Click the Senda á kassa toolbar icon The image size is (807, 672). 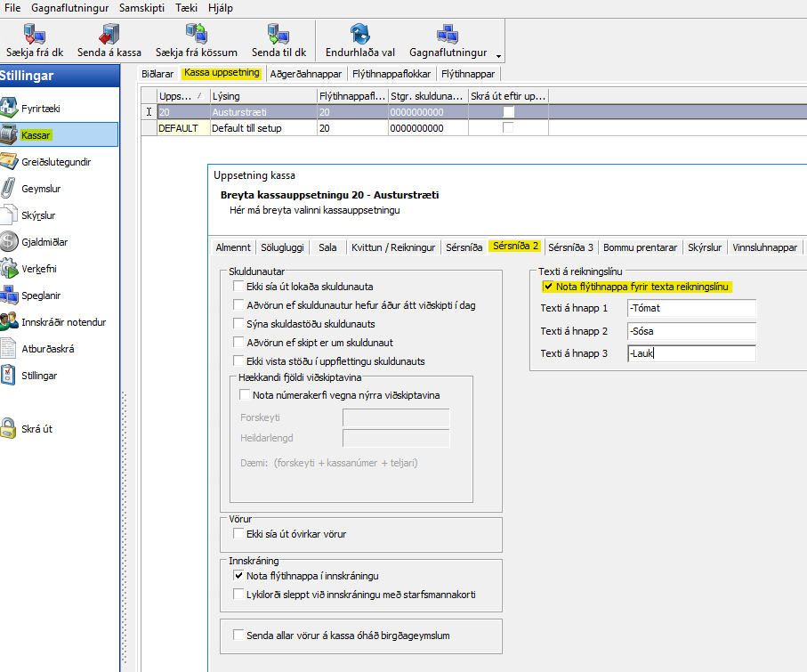109,35
